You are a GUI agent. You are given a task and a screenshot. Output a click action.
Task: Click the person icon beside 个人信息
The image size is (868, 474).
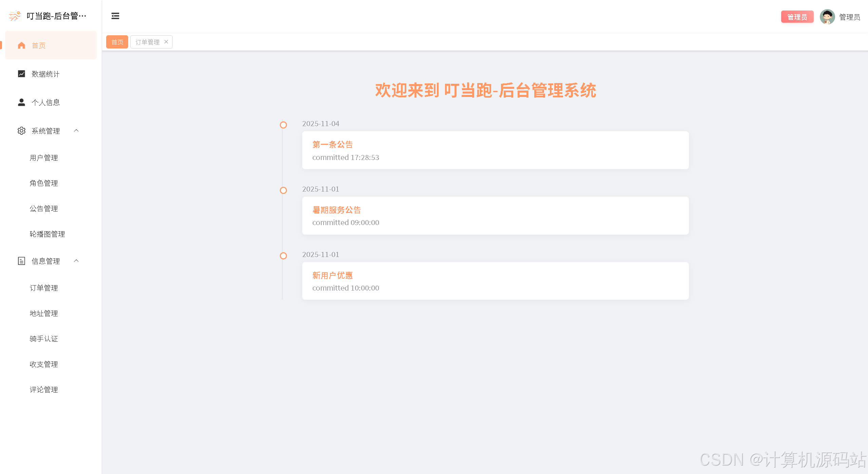tap(21, 102)
